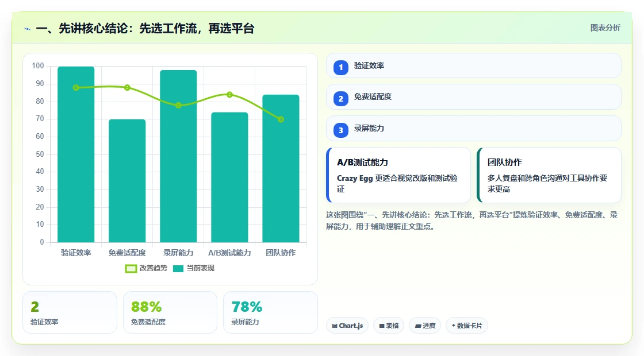
Task: Click the 图表分析 label in the header
Action: coord(605,28)
